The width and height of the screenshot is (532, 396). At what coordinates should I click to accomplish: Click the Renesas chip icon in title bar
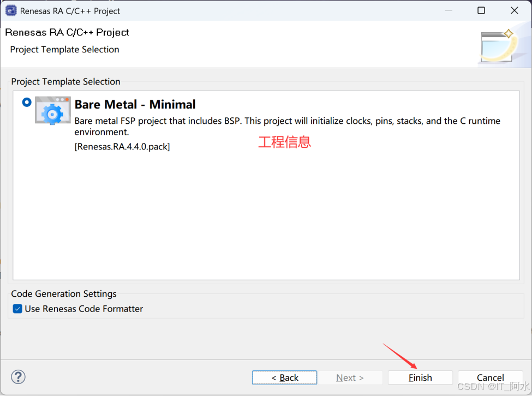pos(11,10)
